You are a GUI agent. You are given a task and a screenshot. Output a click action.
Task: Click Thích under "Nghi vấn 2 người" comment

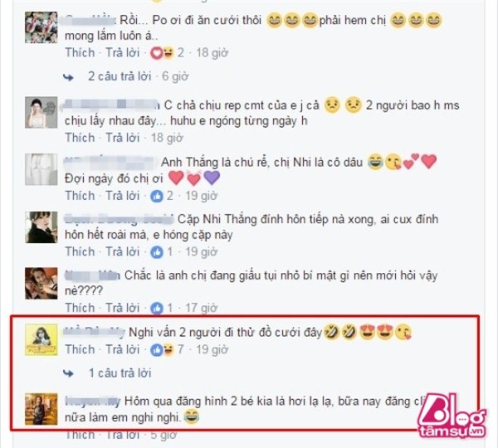(80, 349)
